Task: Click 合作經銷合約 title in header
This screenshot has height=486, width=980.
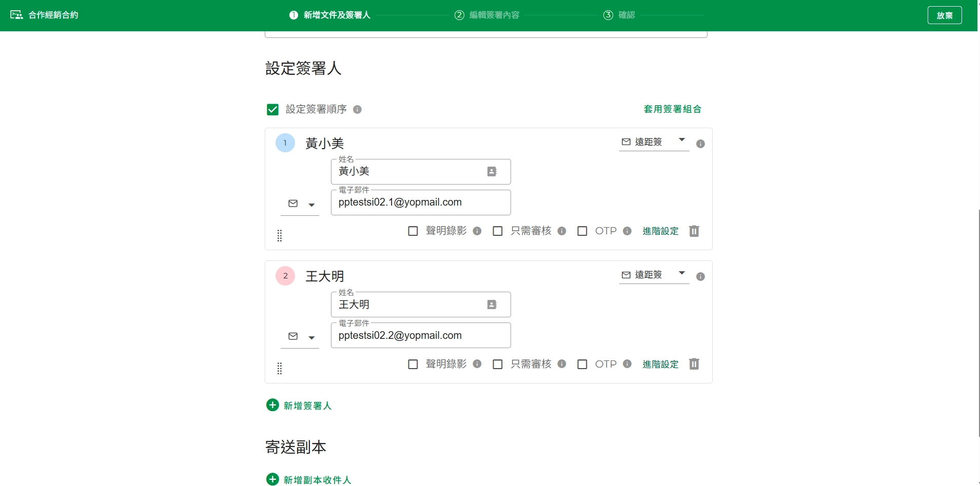Action: coord(53,15)
